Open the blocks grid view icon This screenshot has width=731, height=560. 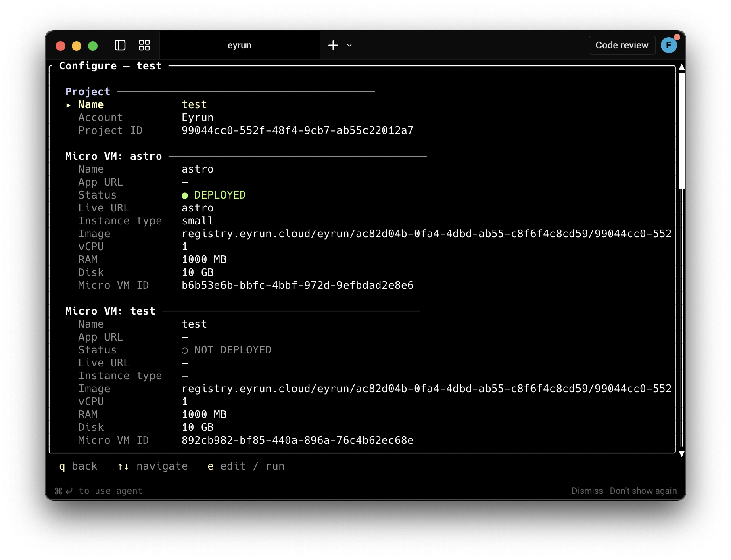[144, 45]
